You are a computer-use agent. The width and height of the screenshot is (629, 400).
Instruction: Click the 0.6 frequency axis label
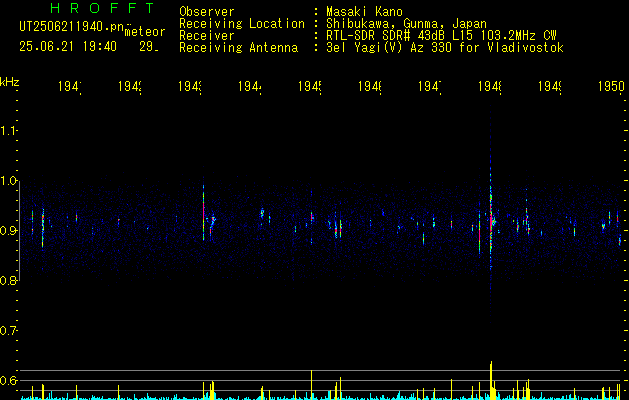(x=9, y=380)
